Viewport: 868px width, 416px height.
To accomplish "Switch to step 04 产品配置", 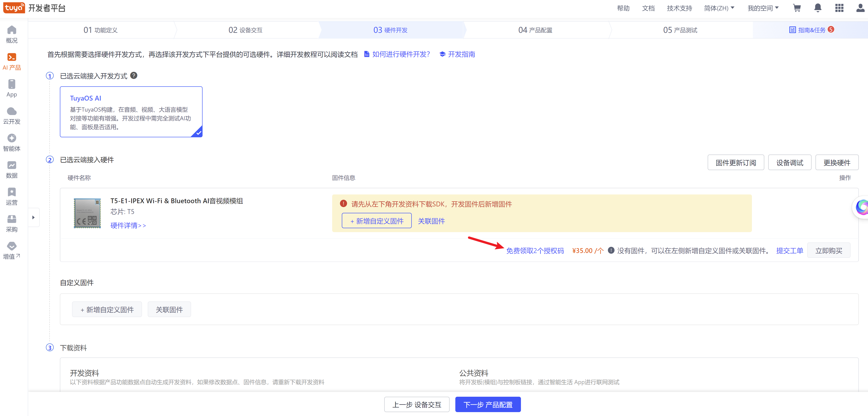I will point(535,30).
